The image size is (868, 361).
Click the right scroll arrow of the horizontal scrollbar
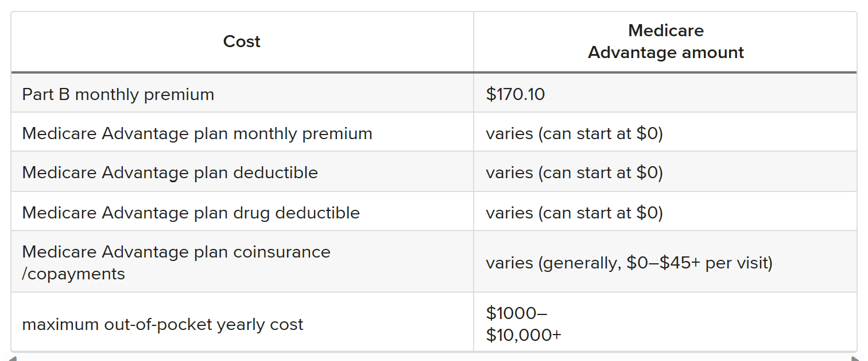click(855, 358)
